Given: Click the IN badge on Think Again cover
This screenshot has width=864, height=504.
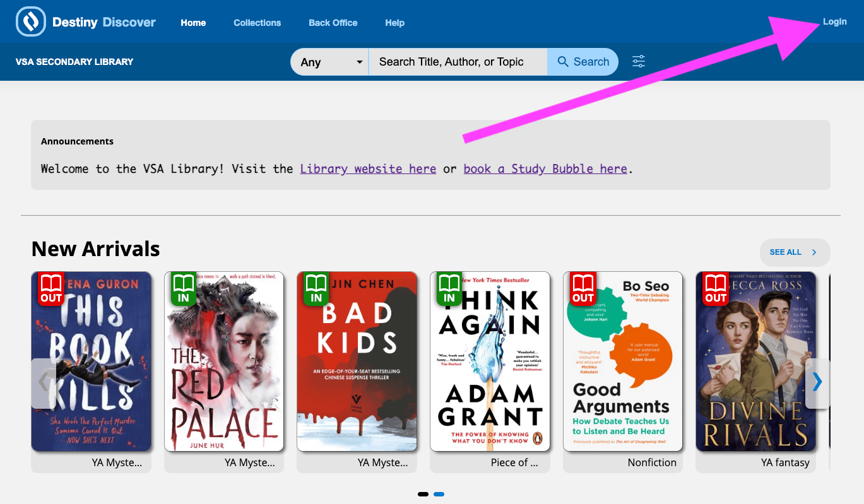Looking at the screenshot, I should click(x=449, y=289).
